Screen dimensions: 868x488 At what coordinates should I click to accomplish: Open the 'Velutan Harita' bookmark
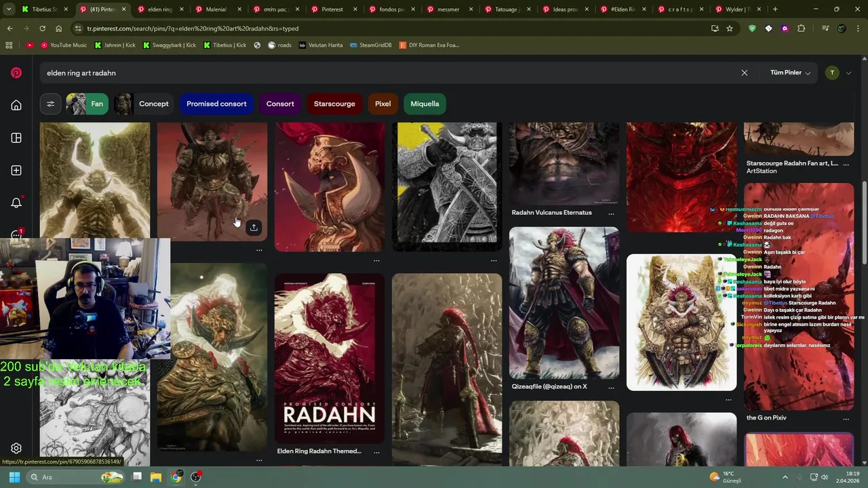(x=321, y=45)
